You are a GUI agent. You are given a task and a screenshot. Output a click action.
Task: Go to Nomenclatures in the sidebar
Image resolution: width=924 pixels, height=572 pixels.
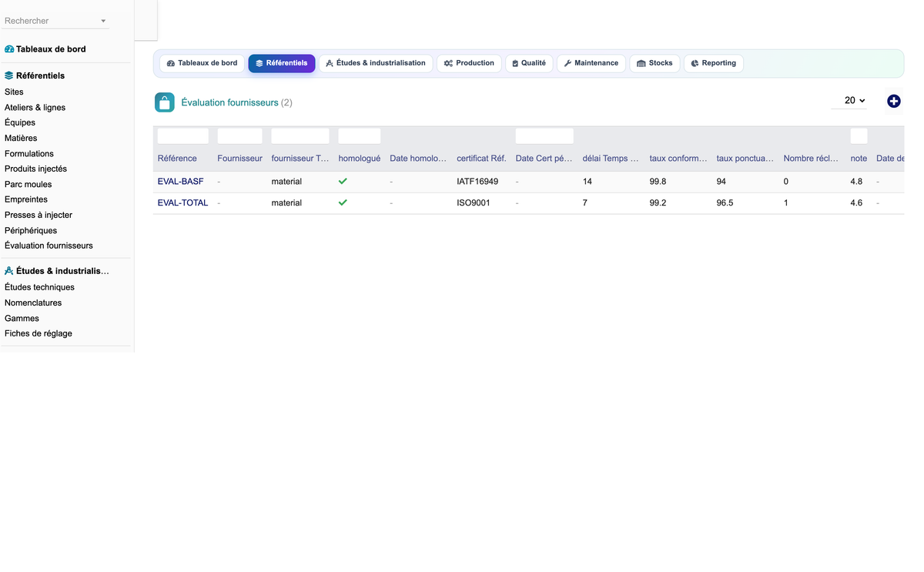coord(33,303)
